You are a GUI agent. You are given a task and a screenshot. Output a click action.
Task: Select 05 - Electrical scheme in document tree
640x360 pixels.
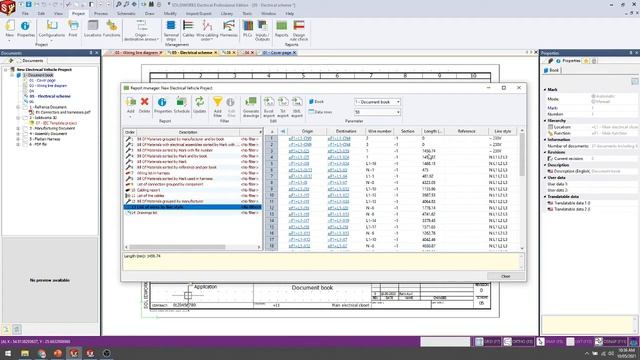coord(50,96)
